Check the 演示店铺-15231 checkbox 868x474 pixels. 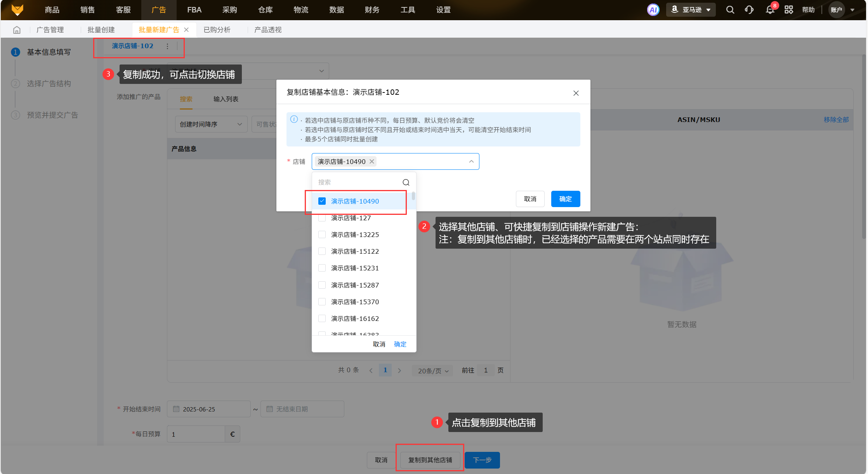(x=322, y=268)
